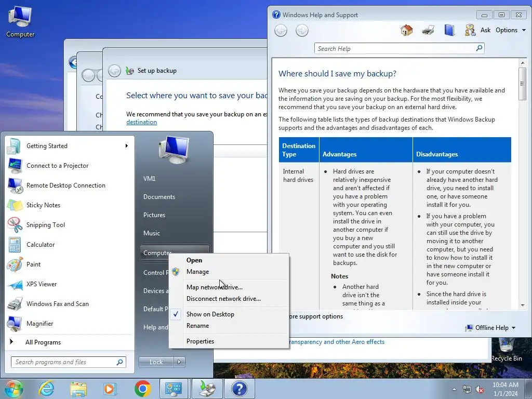Viewport: 532px width, 399px height.
Task: Click the destination link in Set up backup
Action: (141, 122)
